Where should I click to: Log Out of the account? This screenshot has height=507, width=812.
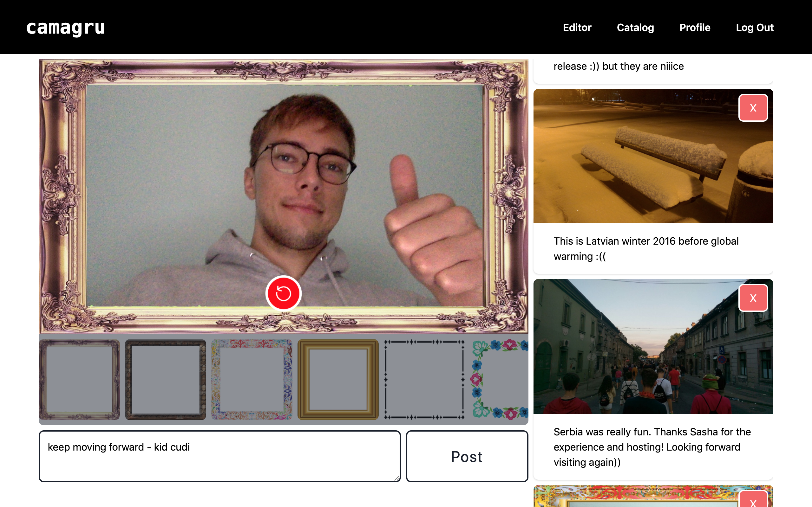(754, 28)
